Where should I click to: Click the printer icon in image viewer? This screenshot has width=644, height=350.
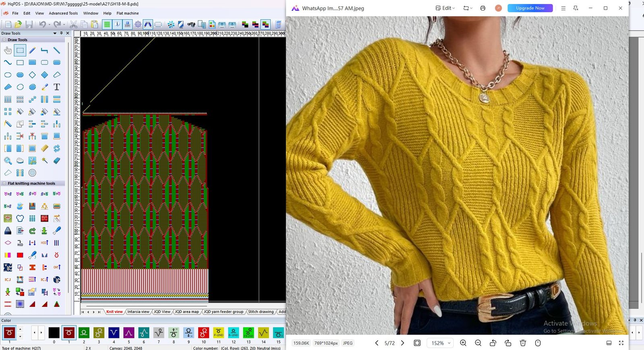click(483, 8)
